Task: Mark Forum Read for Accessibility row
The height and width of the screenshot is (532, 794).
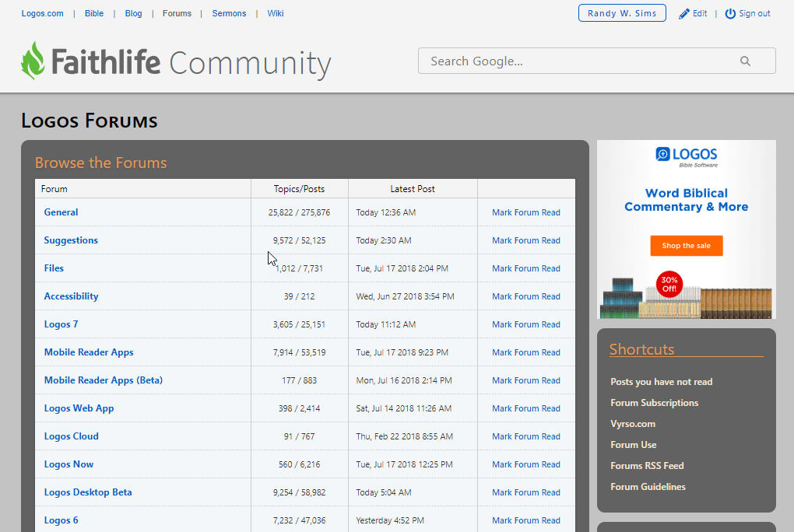Action: 525,296
